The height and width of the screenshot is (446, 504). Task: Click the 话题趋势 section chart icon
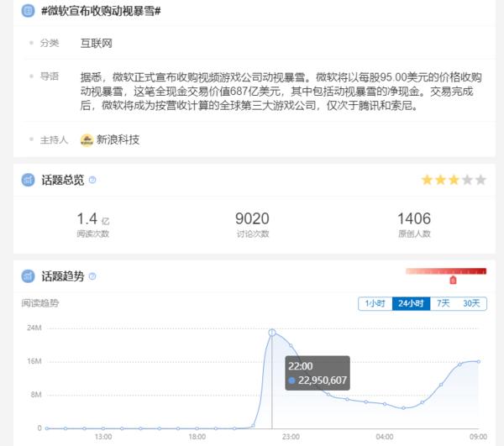28,276
